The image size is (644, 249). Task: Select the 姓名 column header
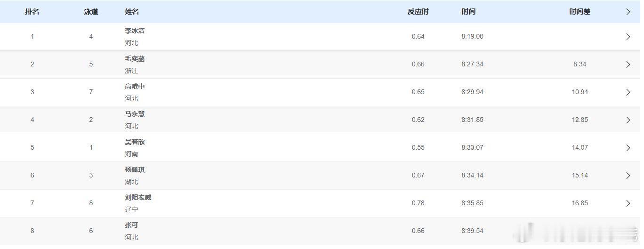[132, 12]
